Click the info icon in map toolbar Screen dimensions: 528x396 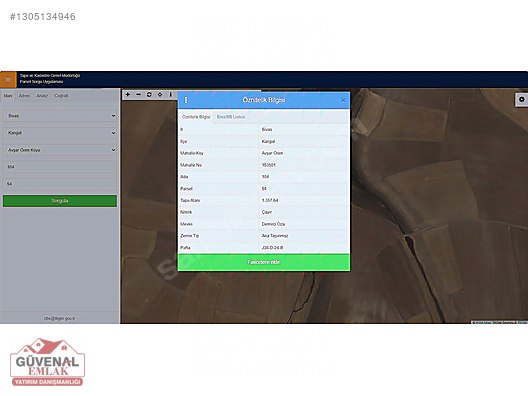[171, 95]
